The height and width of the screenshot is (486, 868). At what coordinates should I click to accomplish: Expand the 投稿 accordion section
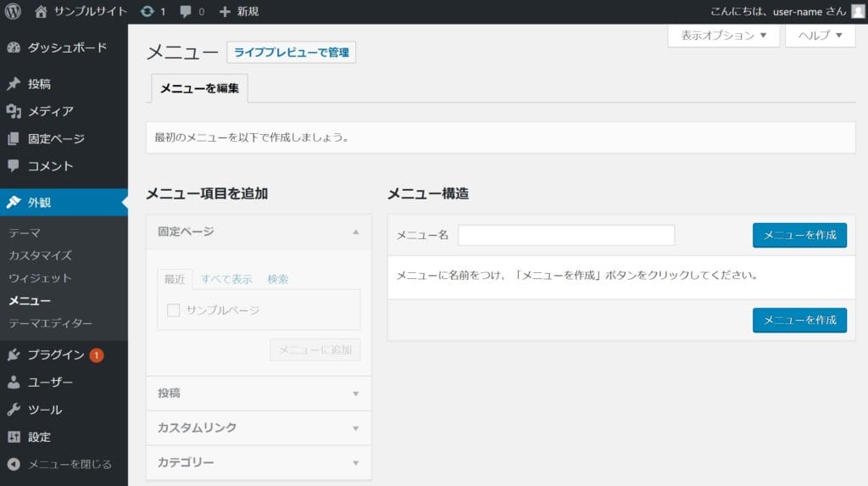pyautogui.click(x=259, y=394)
